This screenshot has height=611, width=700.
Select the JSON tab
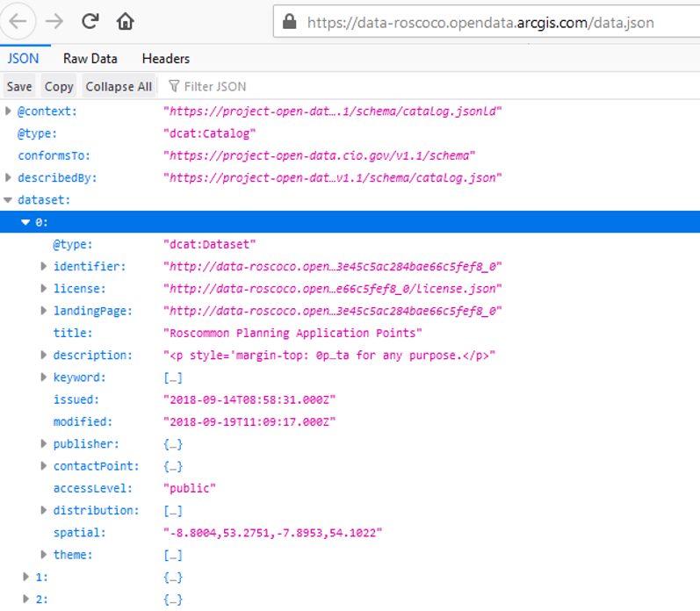pyautogui.click(x=23, y=59)
